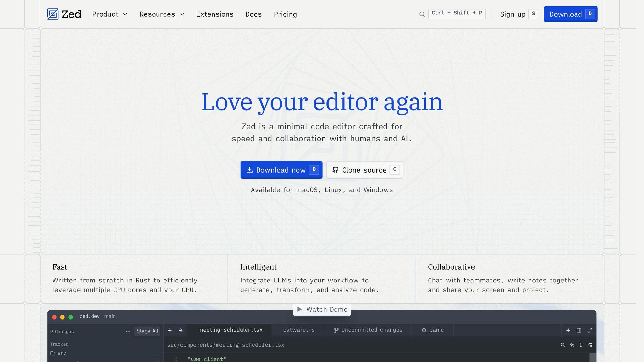Switch to the catware.rs tab
The image size is (644, 362).
click(x=299, y=330)
